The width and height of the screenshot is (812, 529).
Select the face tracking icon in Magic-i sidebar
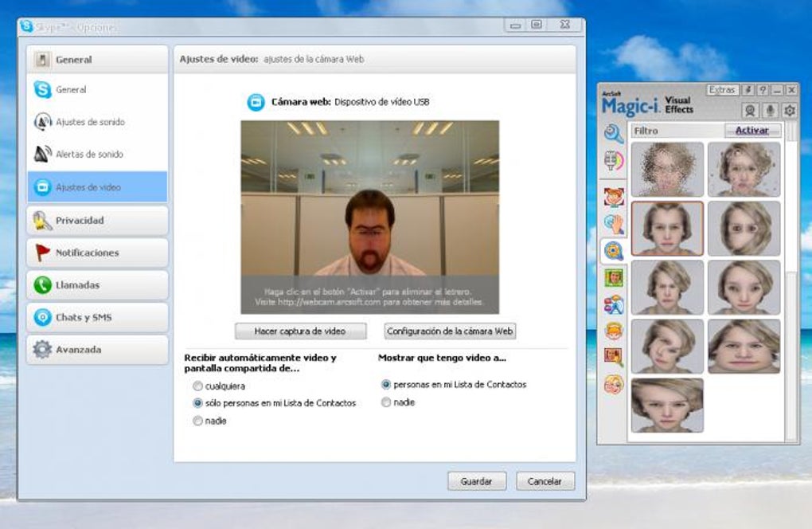614,198
